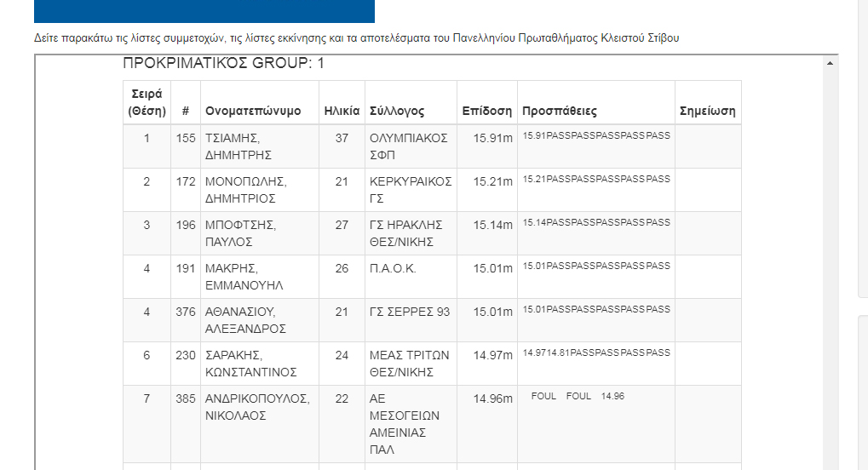The image size is (868, 470).
Task: Click attempts in ΑΘΑΝΑΣΙΟΥ row
Action: point(596,309)
